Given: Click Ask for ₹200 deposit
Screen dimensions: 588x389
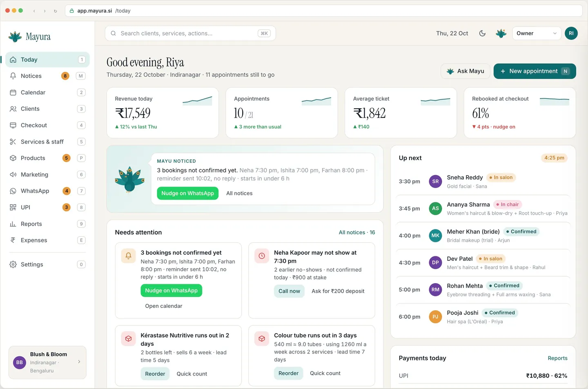Looking at the screenshot, I should 338,291.
